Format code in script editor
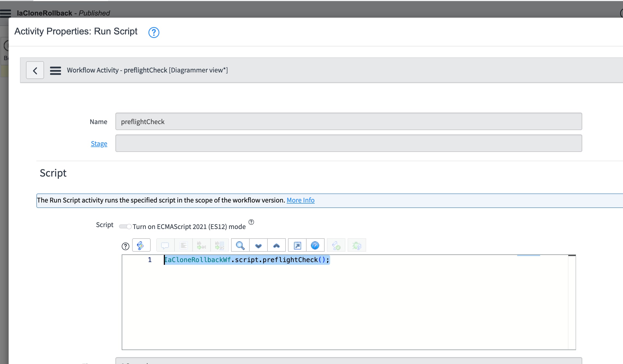 click(x=184, y=245)
